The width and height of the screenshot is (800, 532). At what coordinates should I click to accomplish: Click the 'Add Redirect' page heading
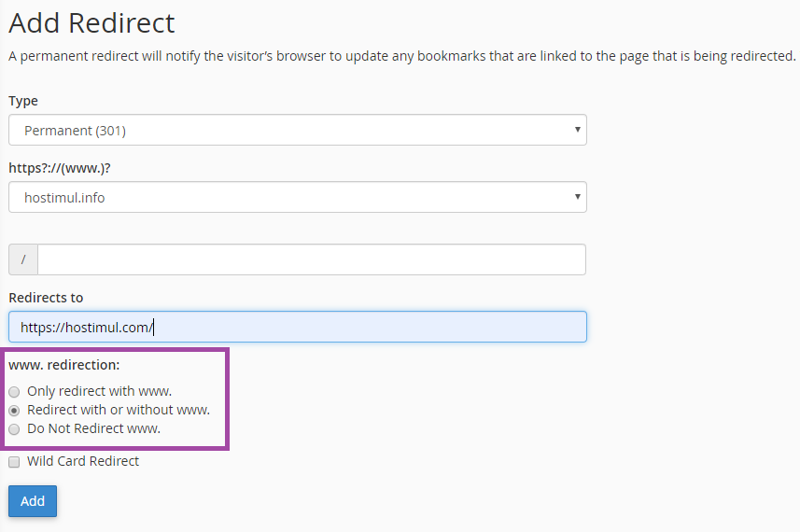click(91, 22)
